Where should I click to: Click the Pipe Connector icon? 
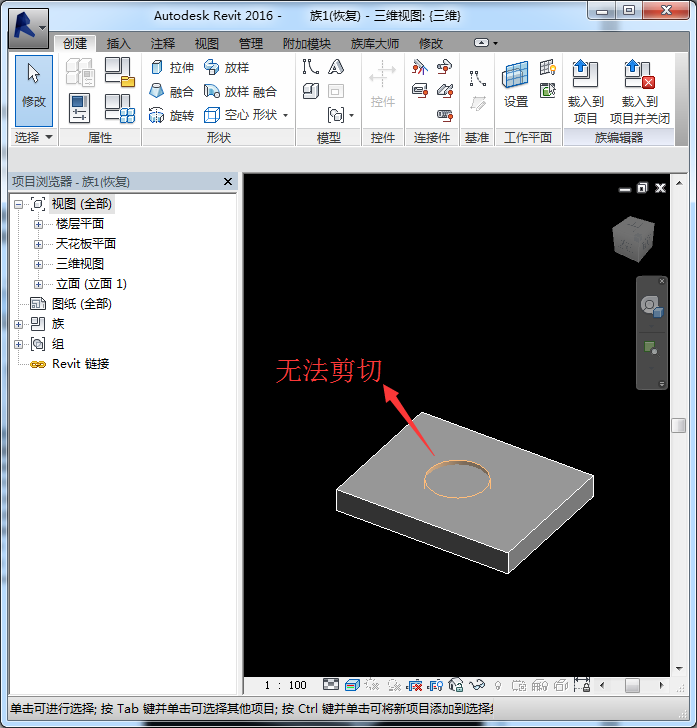(419, 91)
